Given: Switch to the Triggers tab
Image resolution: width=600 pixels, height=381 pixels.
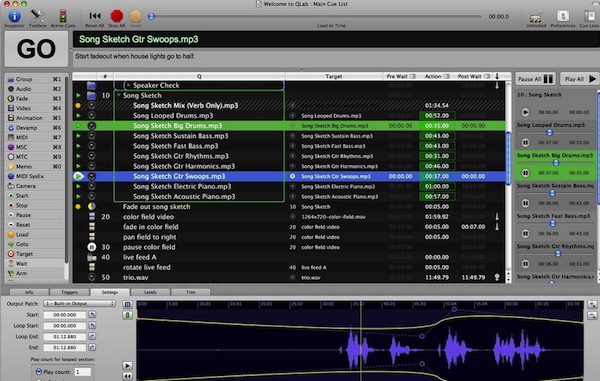Looking at the screenshot, I should click(69, 292).
